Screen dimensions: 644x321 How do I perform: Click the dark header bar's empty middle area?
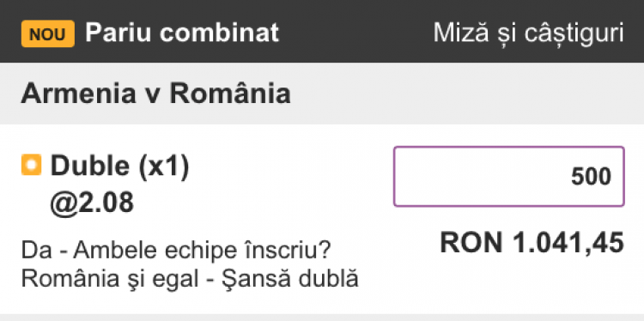[355, 33]
